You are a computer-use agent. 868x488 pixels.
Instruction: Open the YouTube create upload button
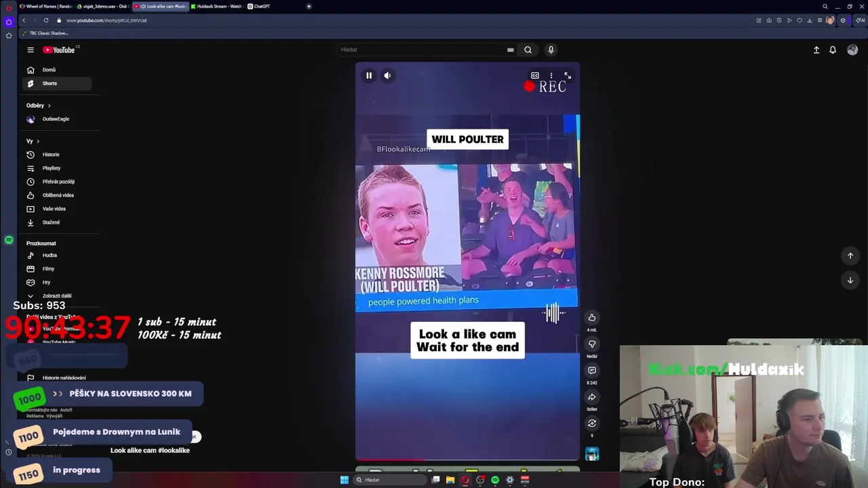pyautogui.click(x=816, y=49)
